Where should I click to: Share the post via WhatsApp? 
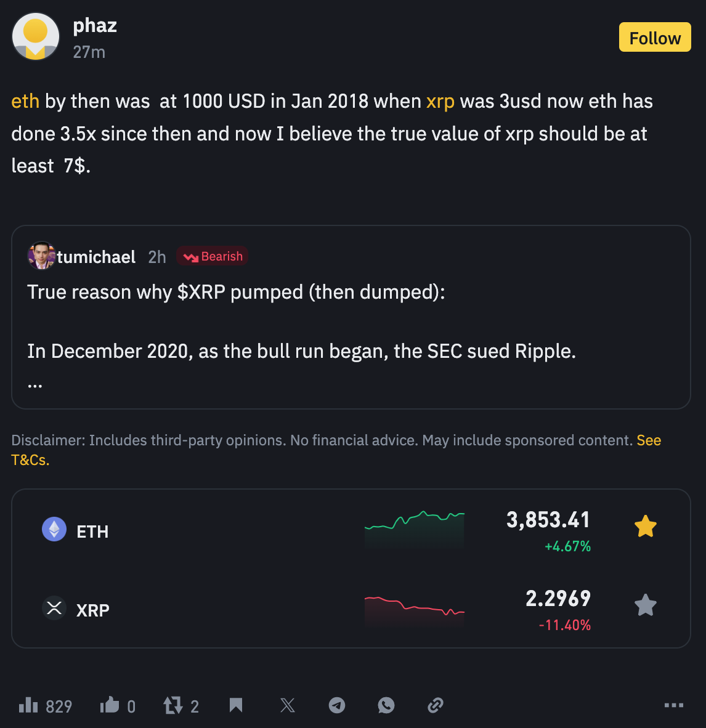386,705
